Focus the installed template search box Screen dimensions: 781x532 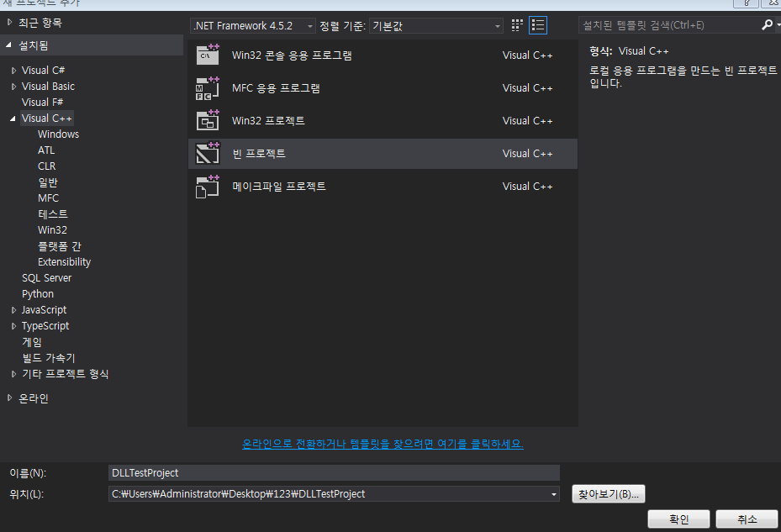669,25
